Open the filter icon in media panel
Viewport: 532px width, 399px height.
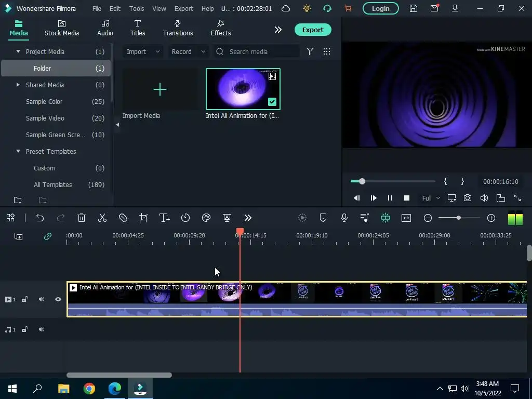[310, 51]
